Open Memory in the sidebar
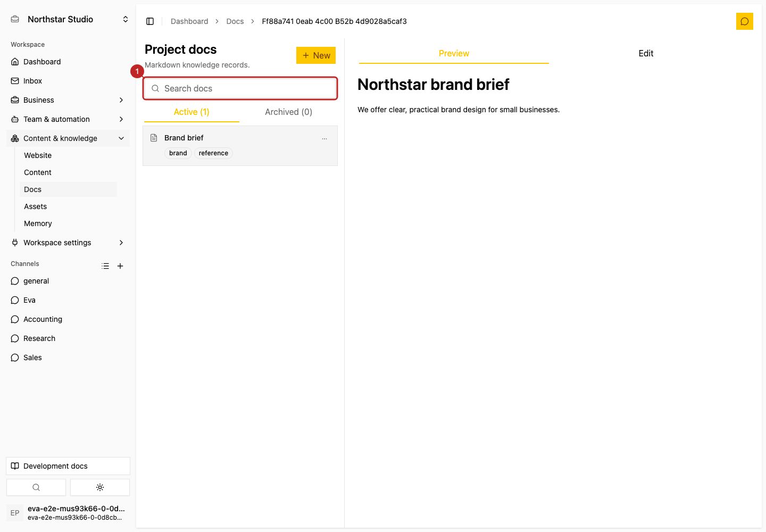Screen dimensions: 766x532 tap(68, 223)
